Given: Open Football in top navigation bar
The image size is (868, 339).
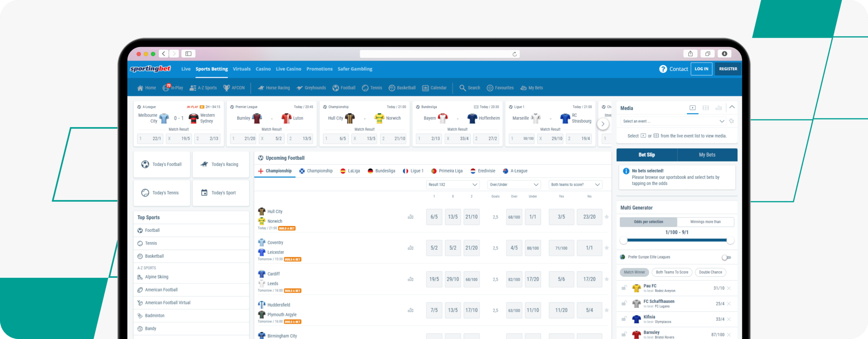Looking at the screenshot, I should (344, 88).
